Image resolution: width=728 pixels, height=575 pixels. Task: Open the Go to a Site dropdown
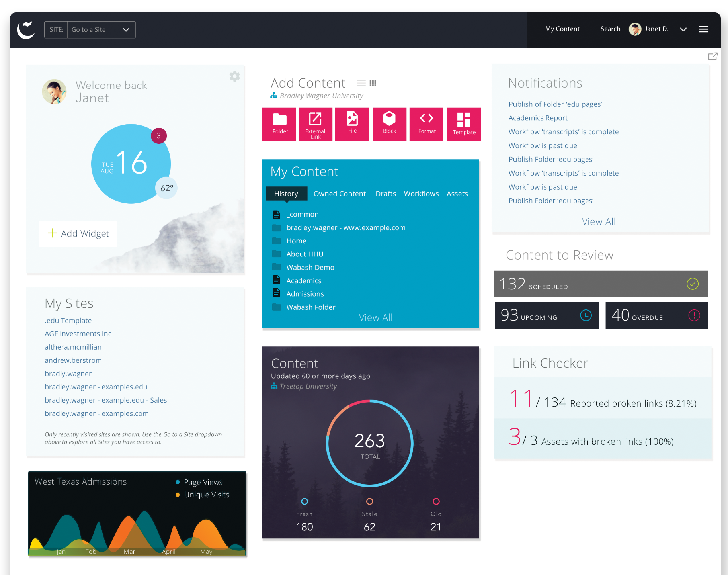pos(101,30)
